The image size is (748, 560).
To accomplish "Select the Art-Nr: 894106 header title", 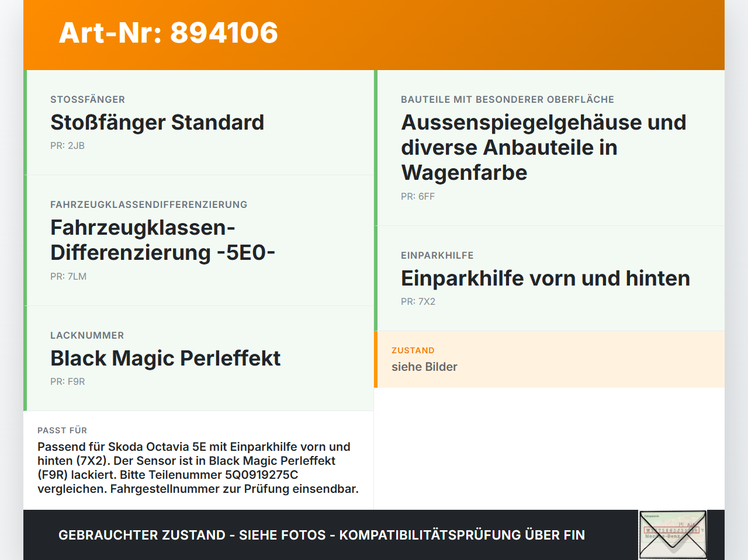I will (x=168, y=33).
